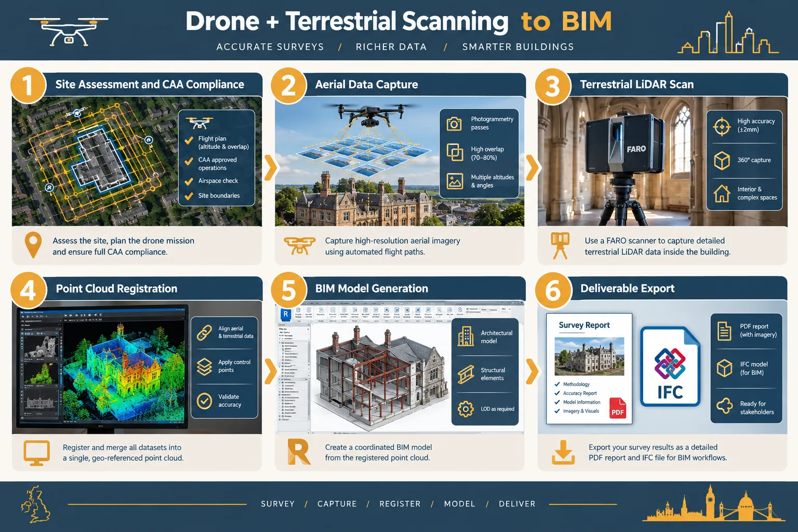This screenshot has height=532, width=798.
Task: Click SURVEY in the footer step bar
Action: [x=278, y=504]
